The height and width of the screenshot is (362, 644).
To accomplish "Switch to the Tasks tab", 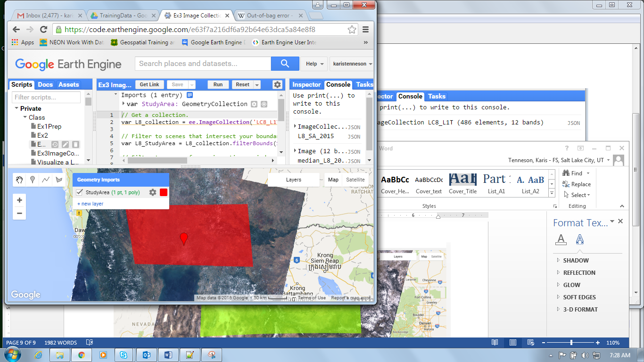I will tap(364, 85).
